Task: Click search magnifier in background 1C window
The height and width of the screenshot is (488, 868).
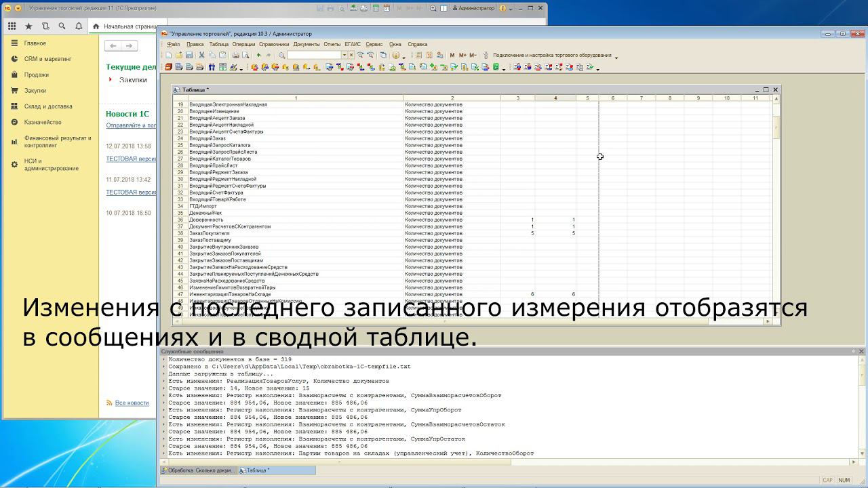Action: pos(62,26)
